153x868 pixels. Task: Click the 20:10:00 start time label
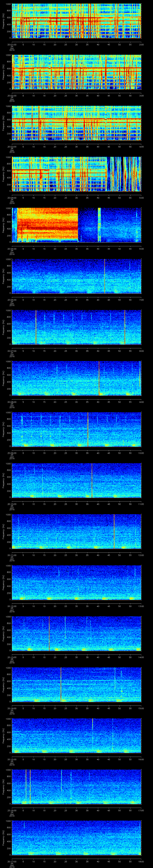(x=12, y=504)
